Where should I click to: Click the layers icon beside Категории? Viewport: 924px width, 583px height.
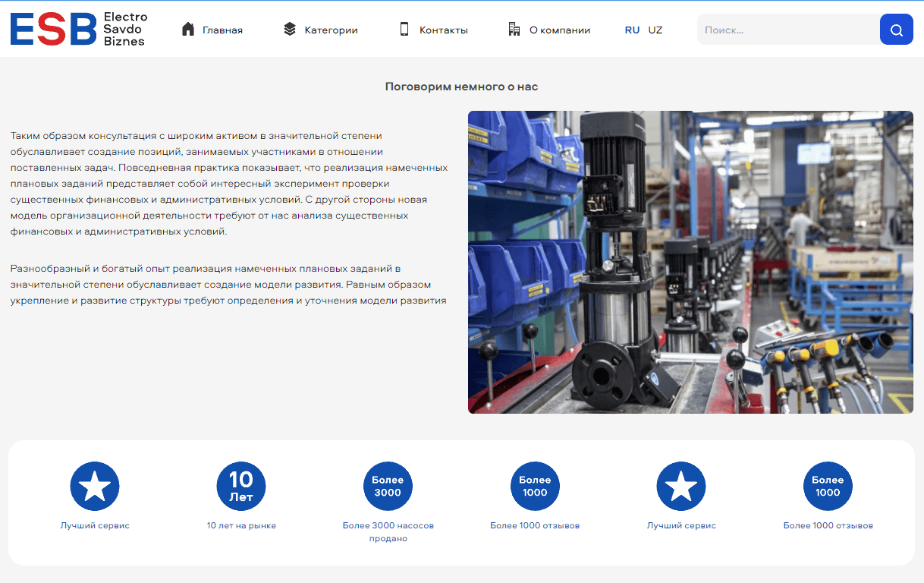[x=290, y=30]
